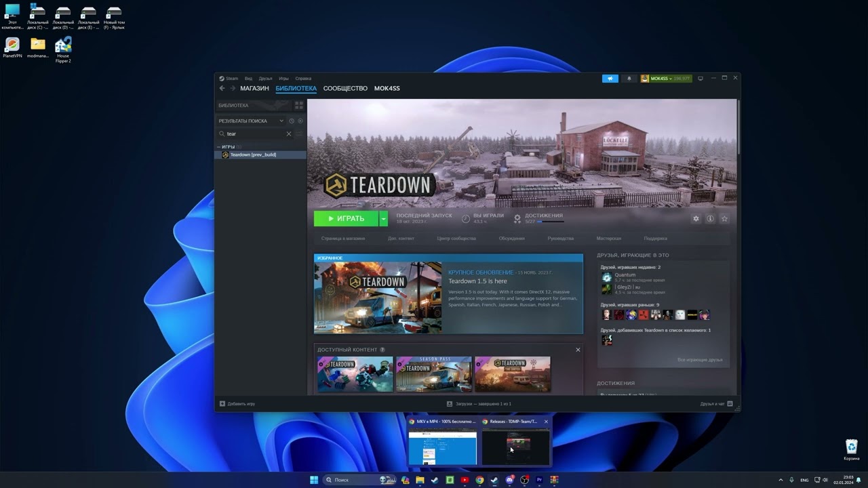Add Teardown to favorites star
The image size is (868, 488).
tap(724, 219)
